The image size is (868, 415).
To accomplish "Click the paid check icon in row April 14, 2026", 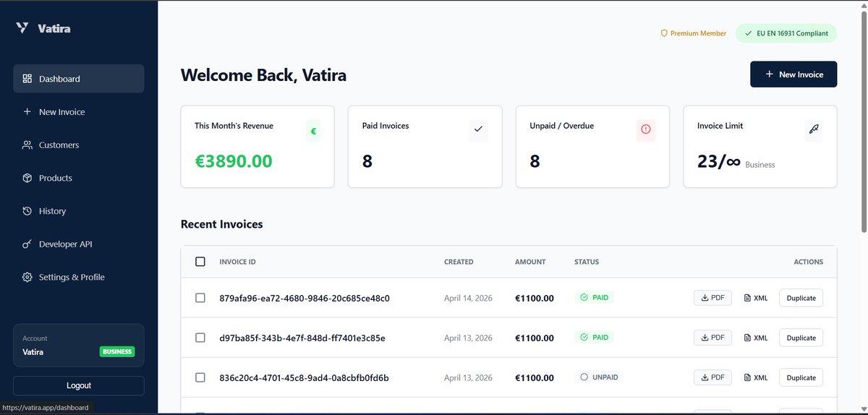I will click(x=584, y=297).
